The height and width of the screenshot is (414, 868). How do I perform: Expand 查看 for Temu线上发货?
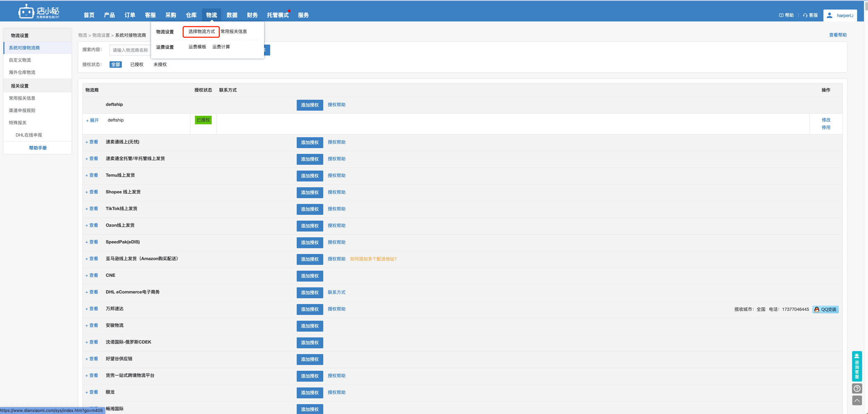[x=92, y=175]
